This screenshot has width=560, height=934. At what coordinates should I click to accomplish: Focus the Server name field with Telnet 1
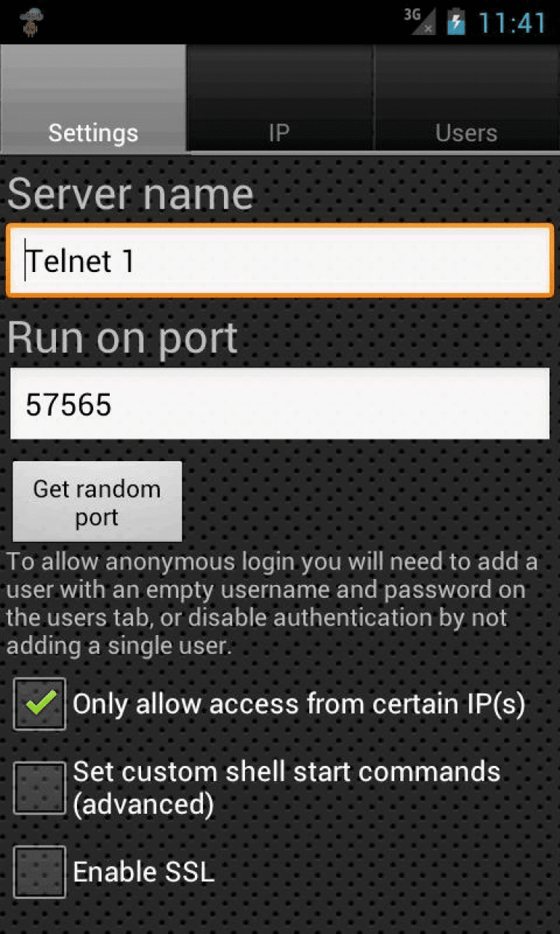(280, 261)
